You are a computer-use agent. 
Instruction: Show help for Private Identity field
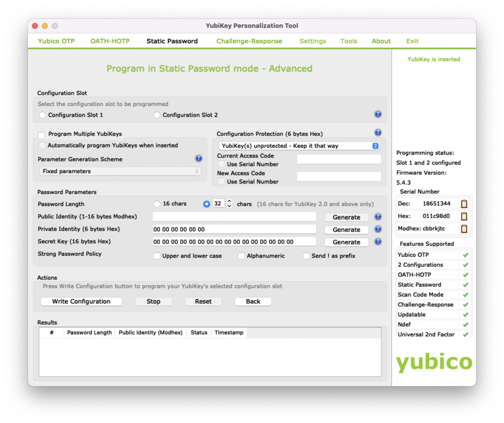[377, 229]
